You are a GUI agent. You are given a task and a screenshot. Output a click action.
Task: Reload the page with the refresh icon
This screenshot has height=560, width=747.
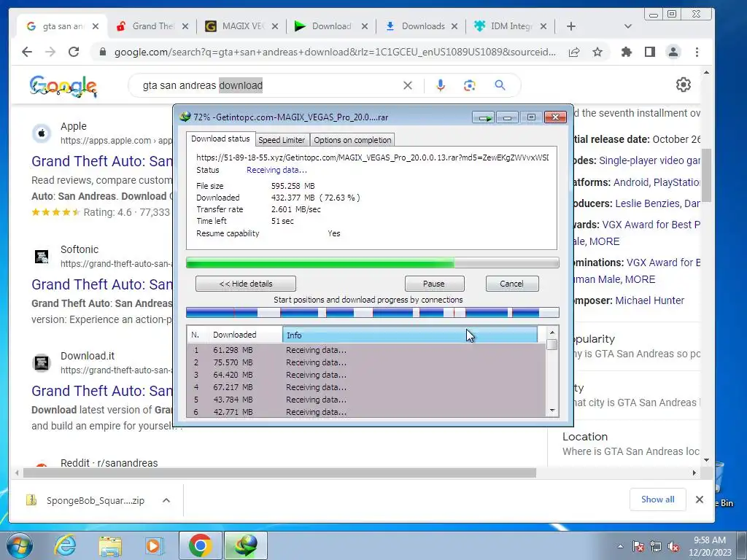click(74, 52)
